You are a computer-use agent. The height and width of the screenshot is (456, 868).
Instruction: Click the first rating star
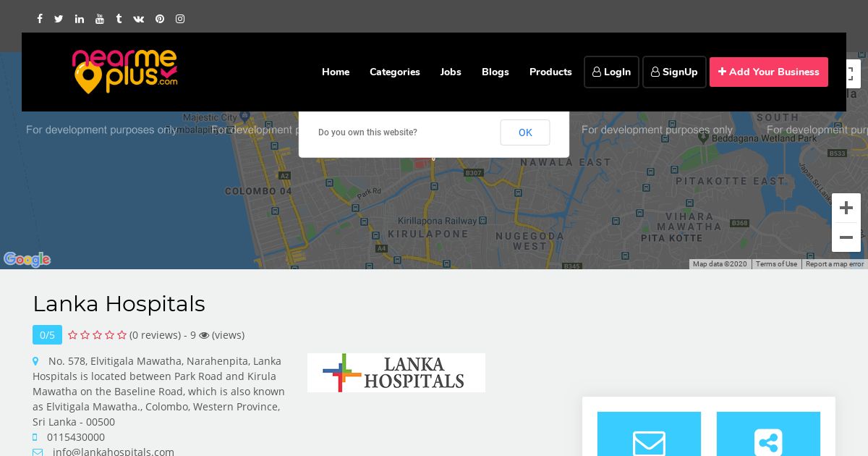click(72, 334)
